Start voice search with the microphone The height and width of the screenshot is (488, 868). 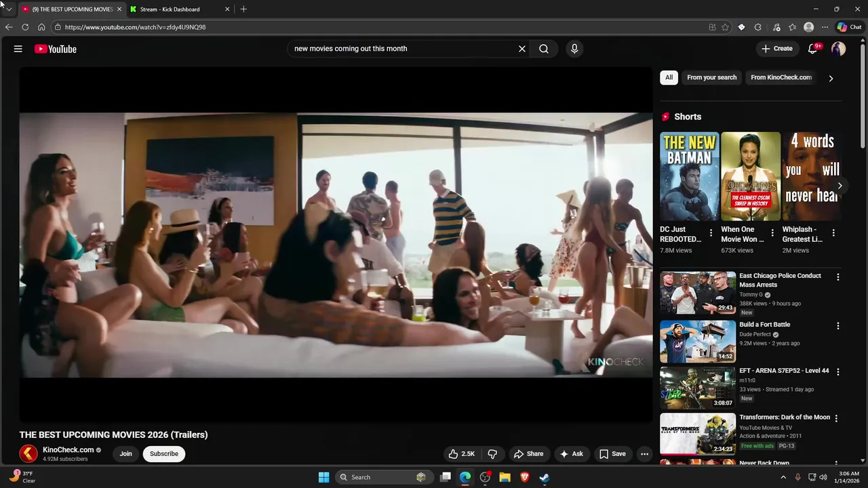click(x=574, y=49)
